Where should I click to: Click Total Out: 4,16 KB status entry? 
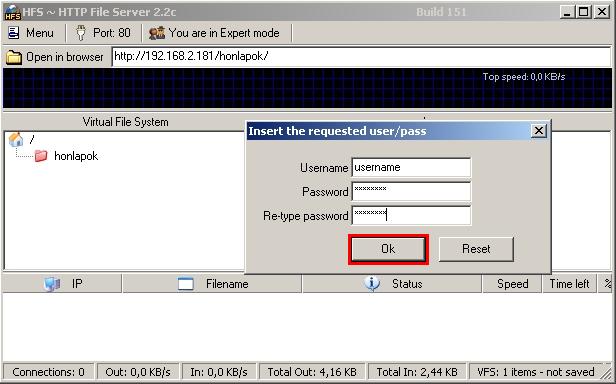click(312, 372)
